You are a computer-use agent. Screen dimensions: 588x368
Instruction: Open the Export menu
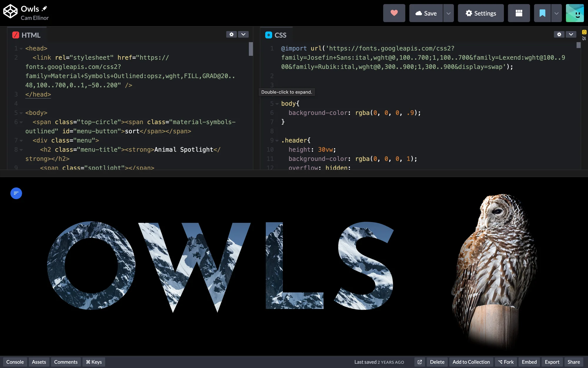click(552, 362)
